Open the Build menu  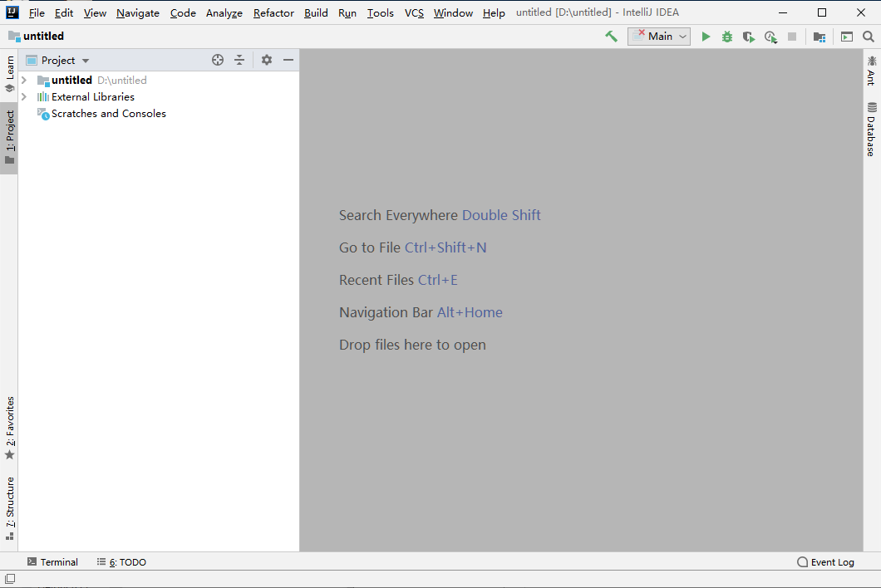coord(316,13)
